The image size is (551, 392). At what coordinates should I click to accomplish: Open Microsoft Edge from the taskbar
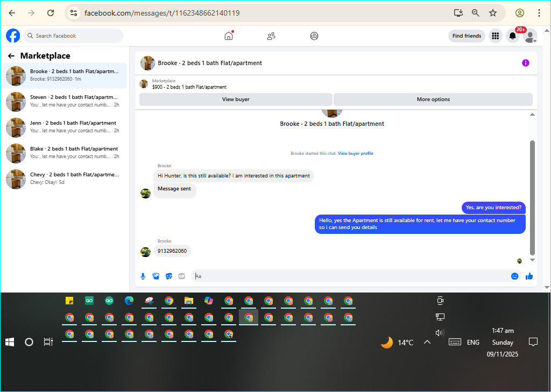click(x=129, y=301)
